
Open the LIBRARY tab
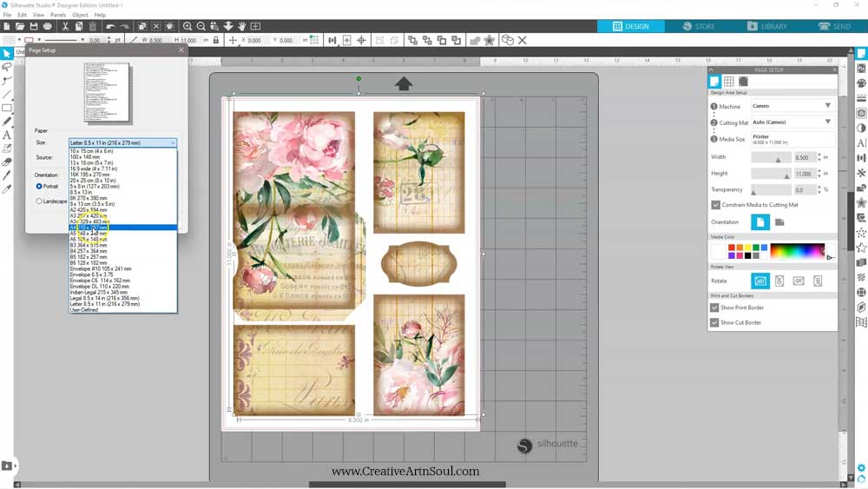766,26
